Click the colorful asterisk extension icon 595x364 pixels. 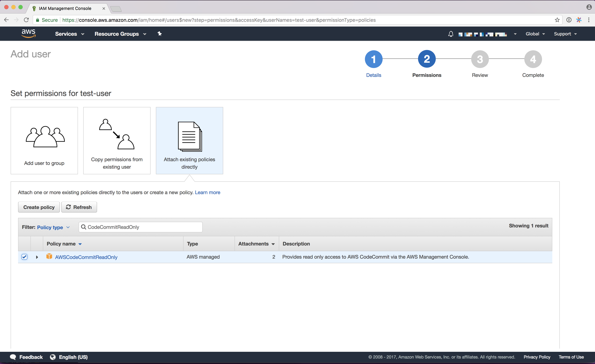[579, 20]
